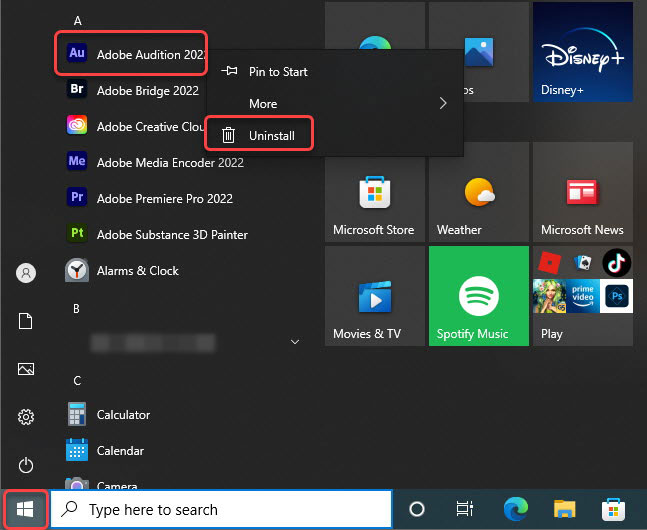The width and height of the screenshot is (647, 530).
Task: Click the Photoshop Ps icon in Play tile
Action: pyautogui.click(x=616, y=296)
